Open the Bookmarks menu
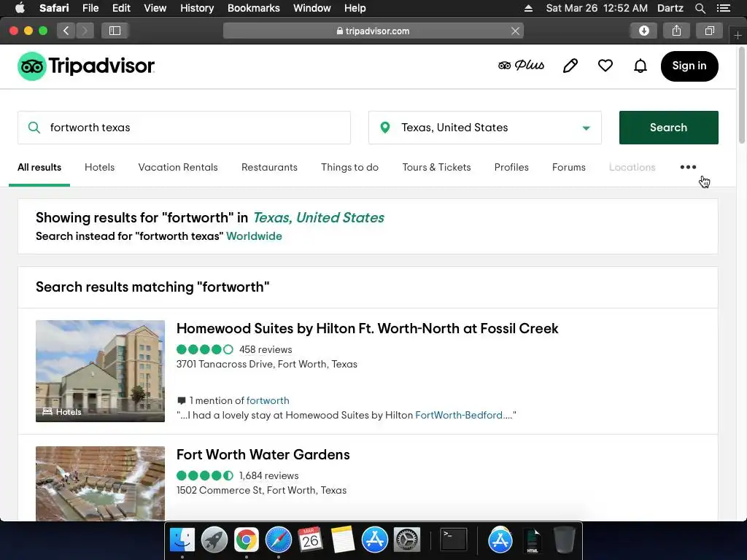The width and height of the screenshot is (747, 560). 253,8
